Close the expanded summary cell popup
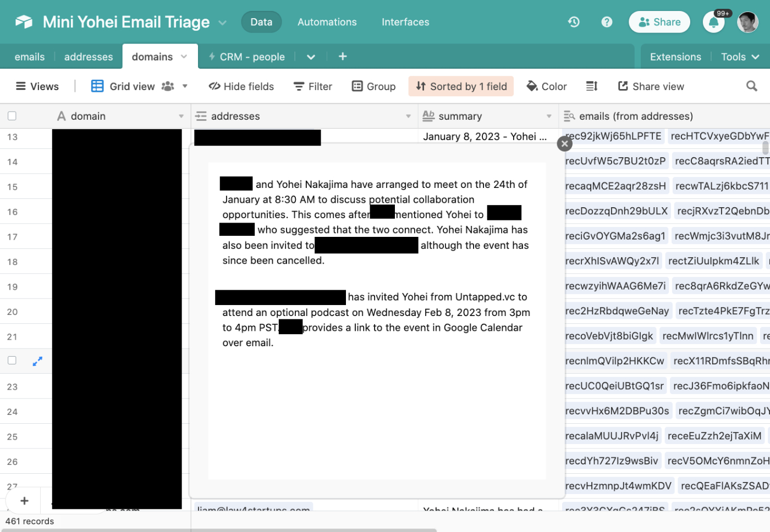Image resolution: width=770 pixels, height=532 pixels. click(x=564, y=143)
